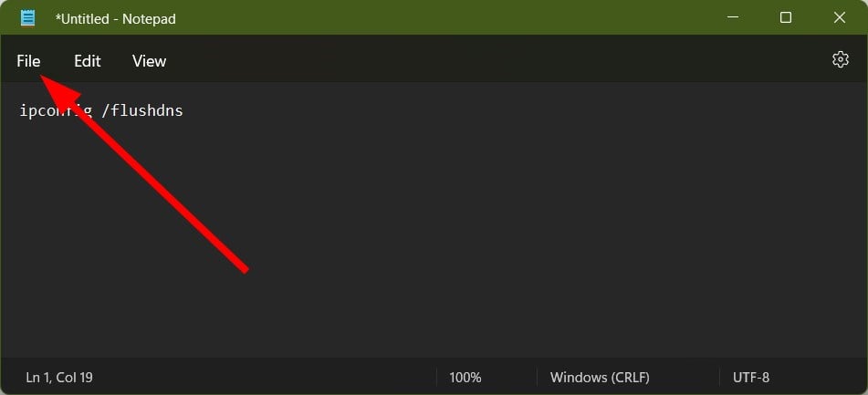Click the 100% zoom level indicator
Screen dimensions: 868x395
tap(465, 378)
